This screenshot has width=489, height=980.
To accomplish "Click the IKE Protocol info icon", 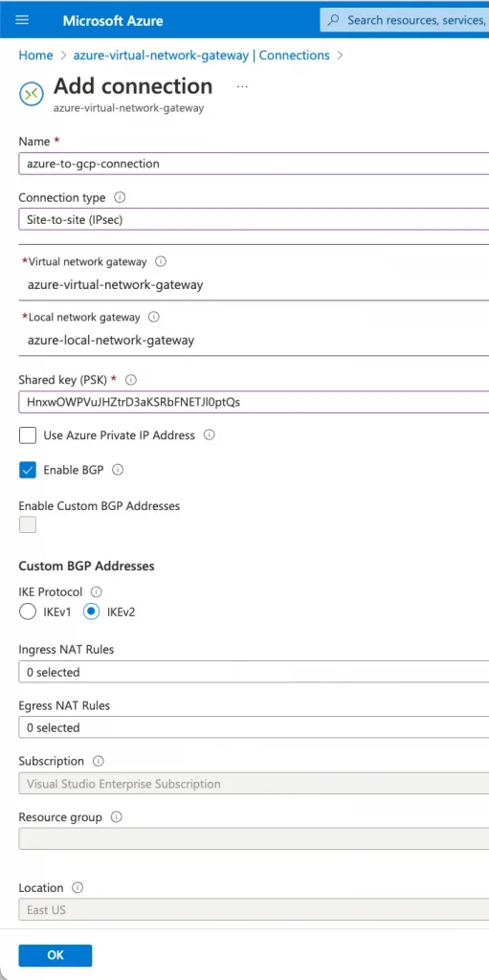I will [97, 591].
